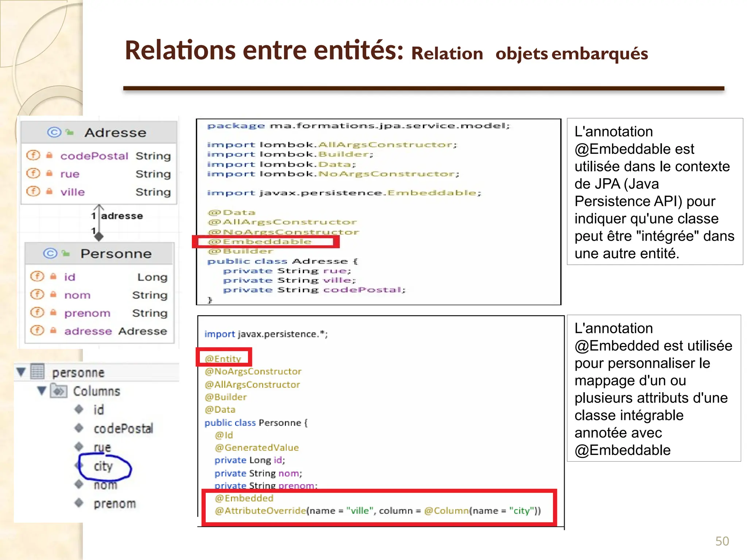Click the field icon of ville

(x=33, y=191)
